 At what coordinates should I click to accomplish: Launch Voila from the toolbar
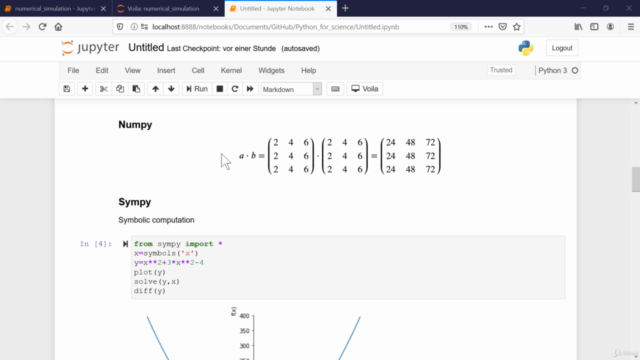[x=365, y=89]
